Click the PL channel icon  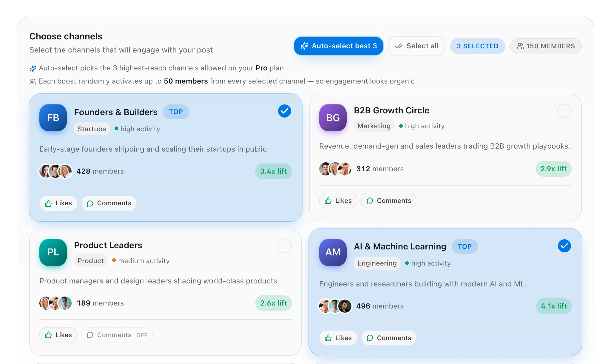pos(53,252)
